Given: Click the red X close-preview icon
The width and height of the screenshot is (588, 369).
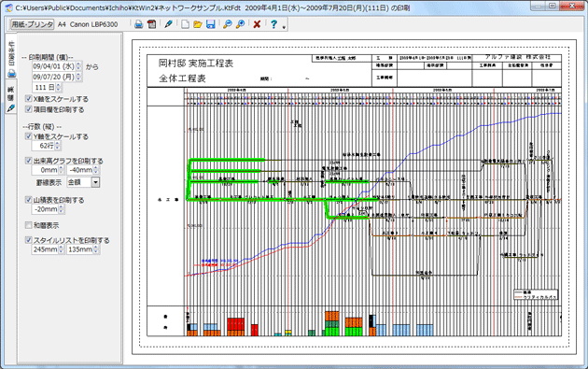Looking at the screenshot, I should point(257,24).
